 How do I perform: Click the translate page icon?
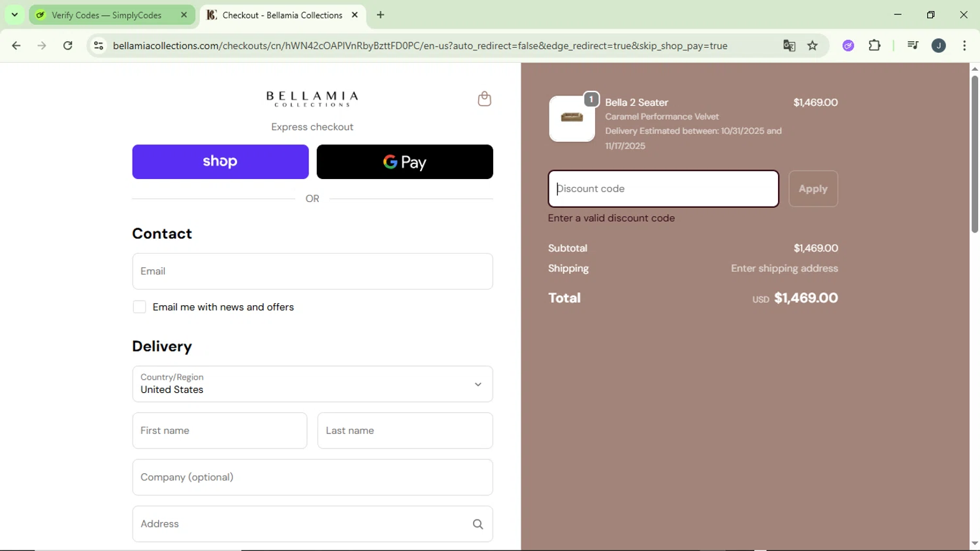coord(789,46)
